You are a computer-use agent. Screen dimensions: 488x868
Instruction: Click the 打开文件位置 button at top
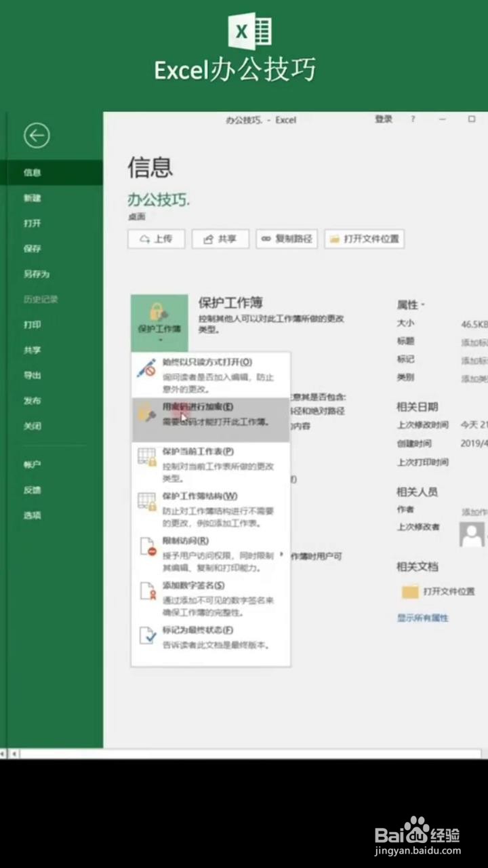click(x=365, y=239)
